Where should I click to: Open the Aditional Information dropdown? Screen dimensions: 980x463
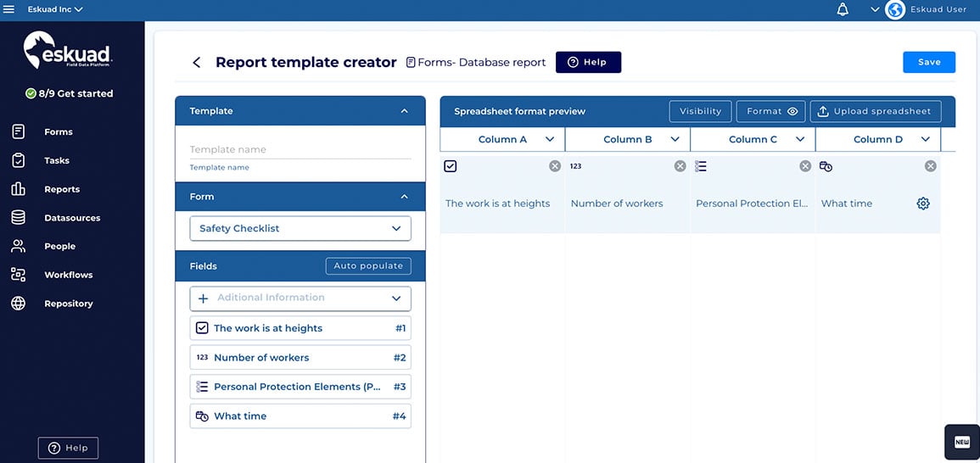(300, 298)
